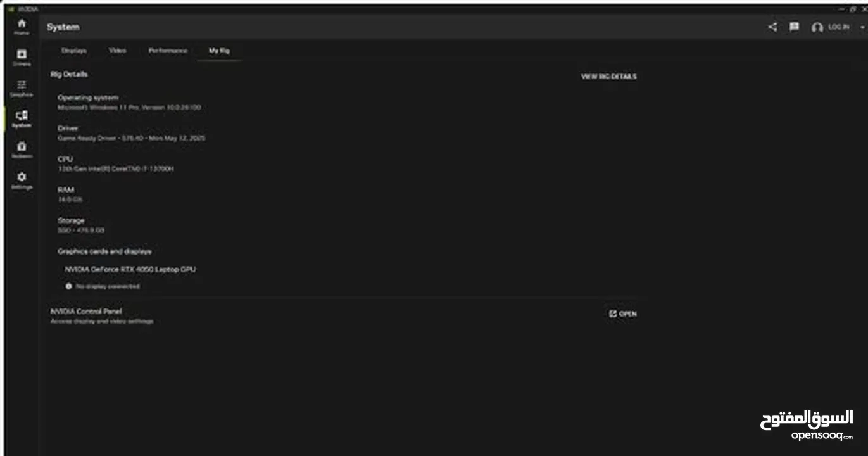This screenshot has width=868, height=456.
Task: Open Settings from the sidebar gear
Action: 22,181
